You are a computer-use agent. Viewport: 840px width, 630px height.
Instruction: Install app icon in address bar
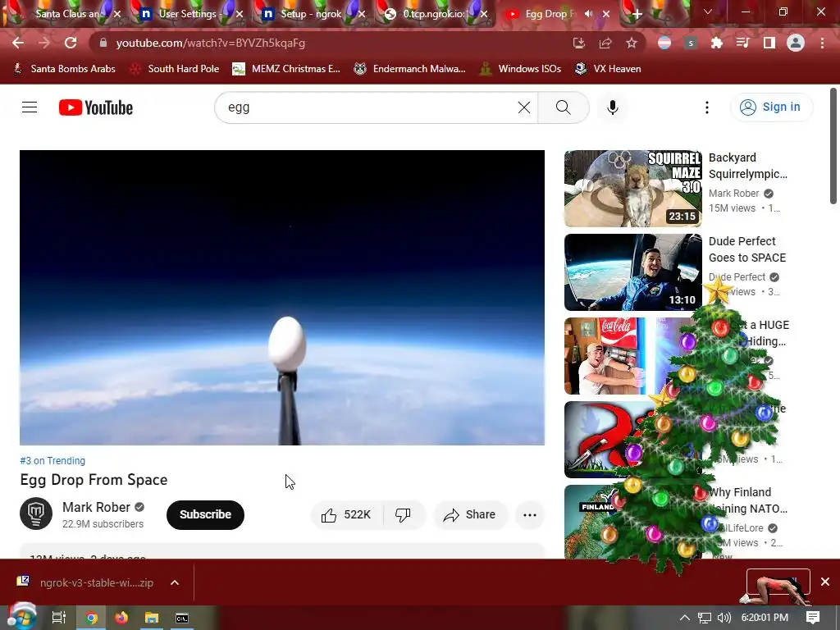coord(578,43)
